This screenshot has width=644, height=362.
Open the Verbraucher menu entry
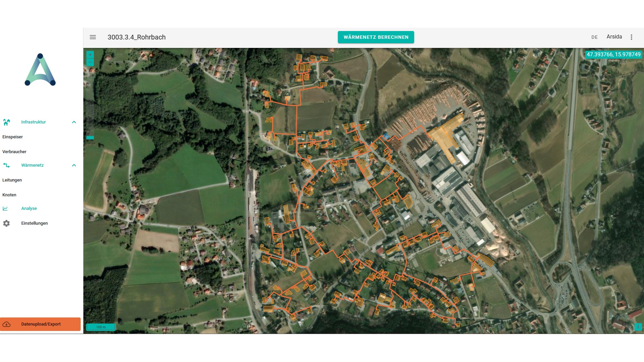click(15, 152)
